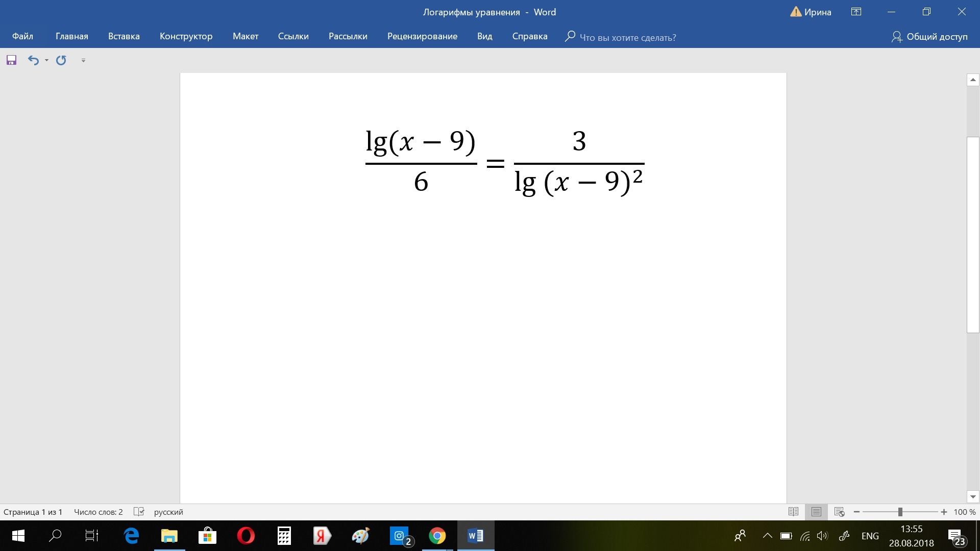Viewport: 980px width, 551px height.
Task: Open Ribbon Display Options icon
Action: pyautogui.click(x=856, y=12)
